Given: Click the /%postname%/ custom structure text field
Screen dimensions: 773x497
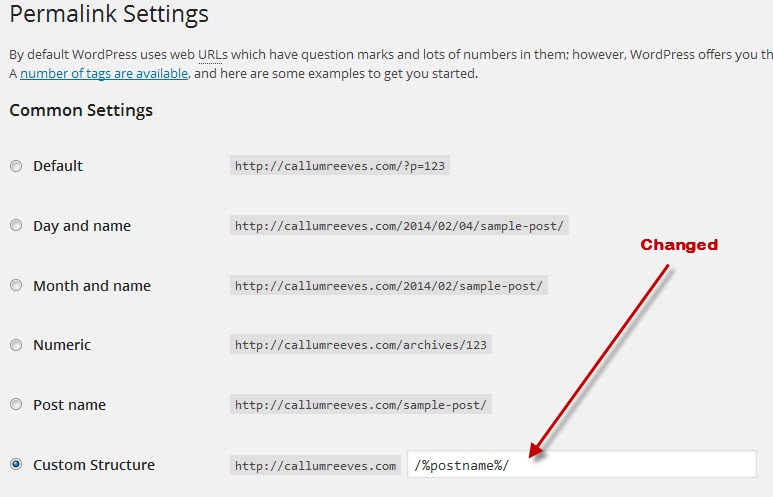Looking at the screenshot, I should point(580,465).
